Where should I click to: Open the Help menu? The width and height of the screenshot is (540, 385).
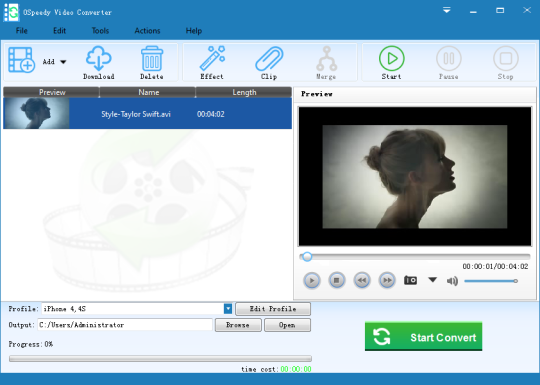click(x=194, y=31)
